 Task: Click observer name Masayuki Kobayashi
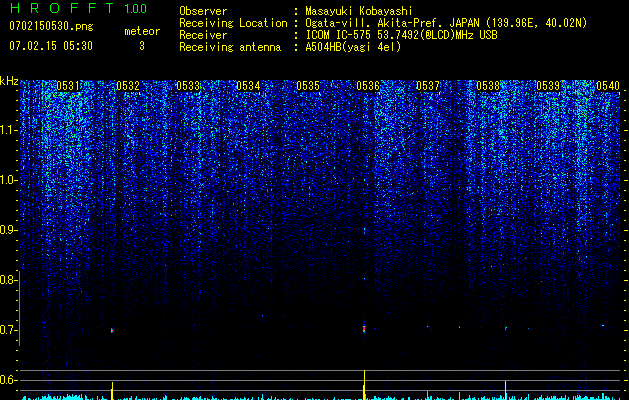point(359,11)
